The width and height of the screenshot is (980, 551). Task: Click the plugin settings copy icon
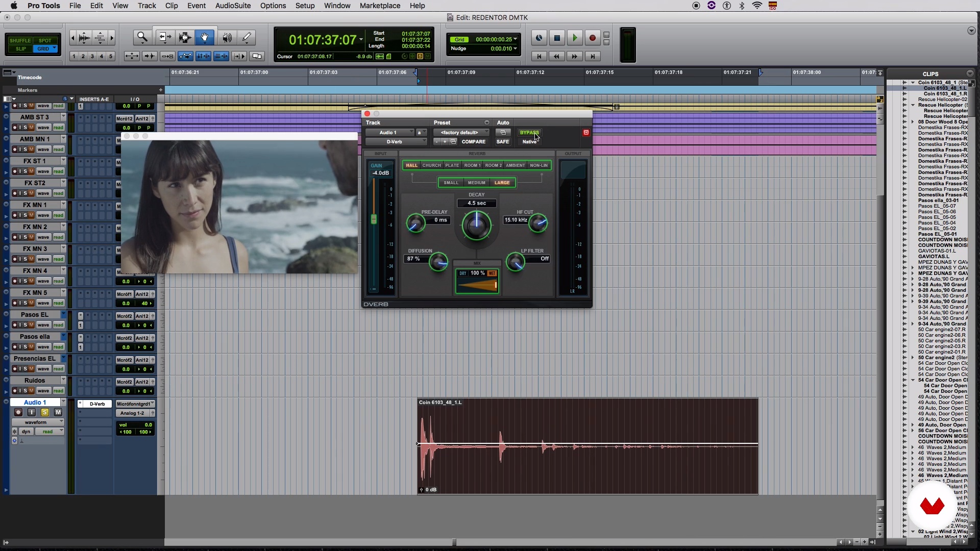click(x=453, y=142)
